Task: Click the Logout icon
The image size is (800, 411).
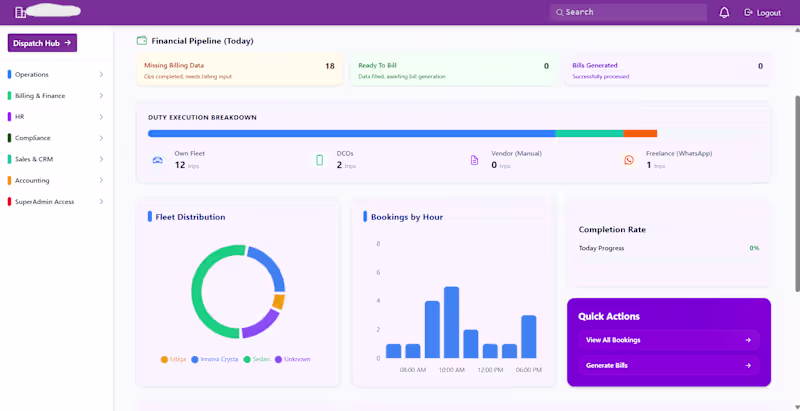Action: [748, 13]
